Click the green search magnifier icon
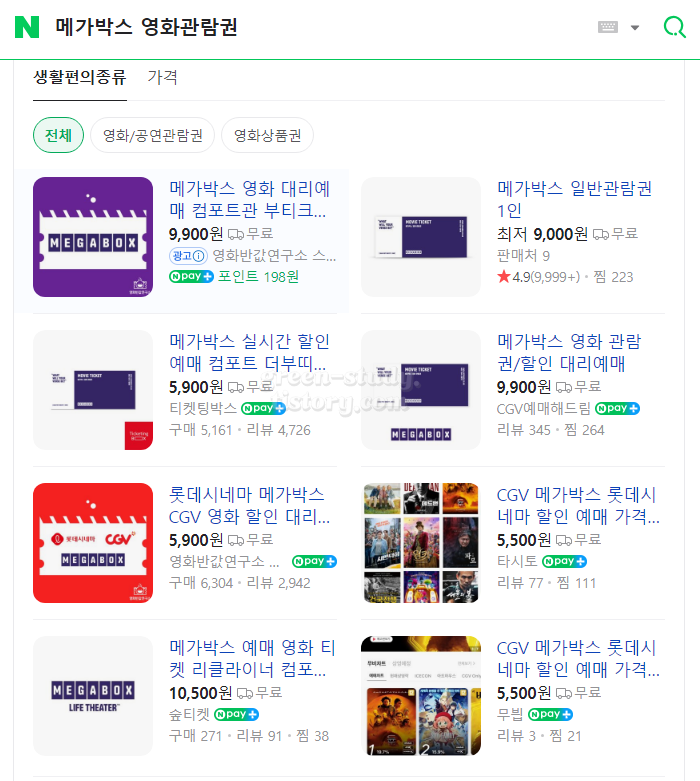 (x=675, y=27)
